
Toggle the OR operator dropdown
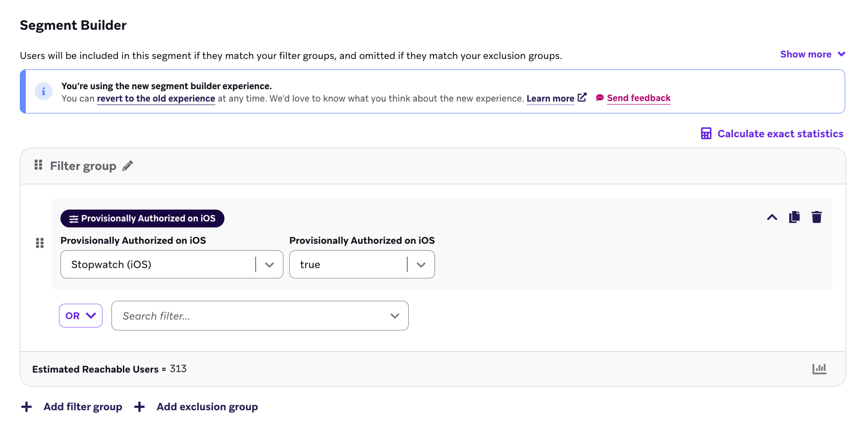tap(81, 316)
